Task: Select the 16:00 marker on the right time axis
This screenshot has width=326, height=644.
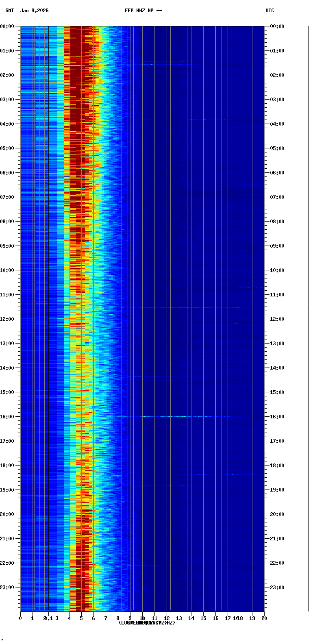Action: (277, 417)
